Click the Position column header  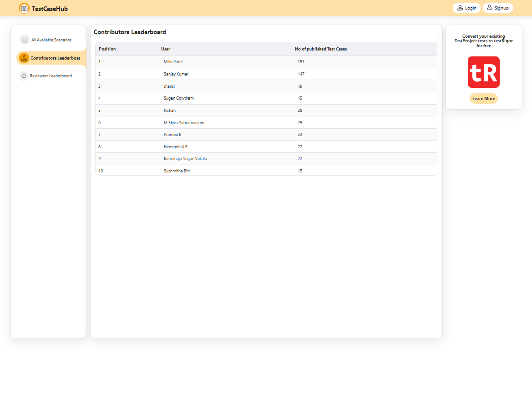[x=107, y=49]
